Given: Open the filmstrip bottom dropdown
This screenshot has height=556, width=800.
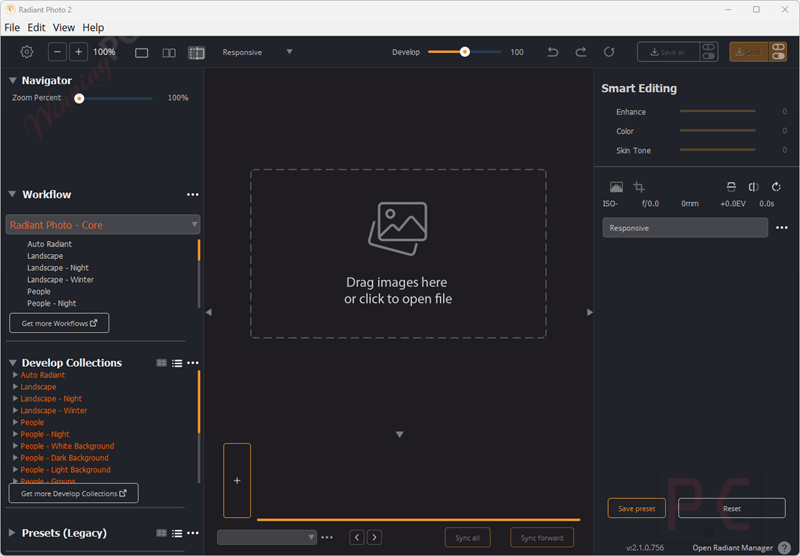Looking at the screenshot, I should coord(266,537).
